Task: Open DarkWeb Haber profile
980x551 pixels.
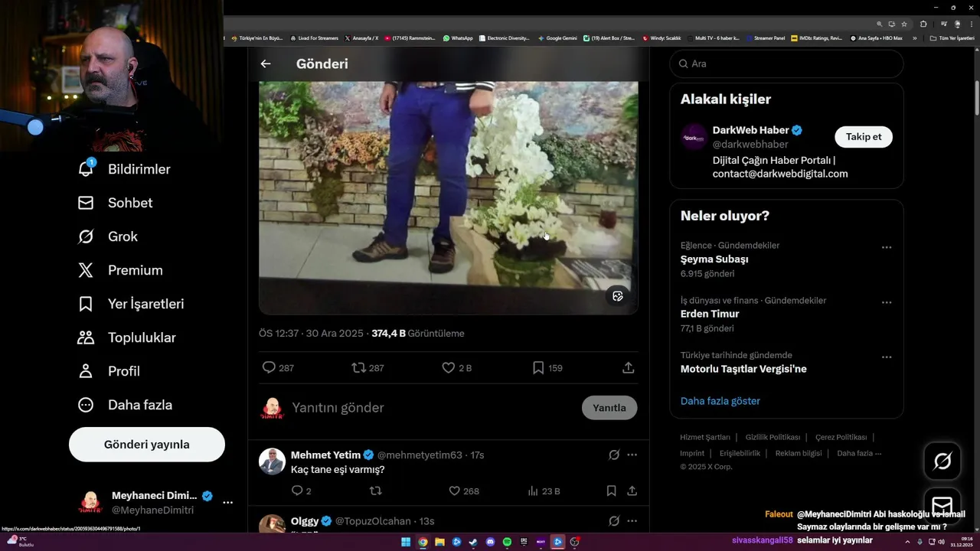Action: pyautogui.click(x=750, y=130)
